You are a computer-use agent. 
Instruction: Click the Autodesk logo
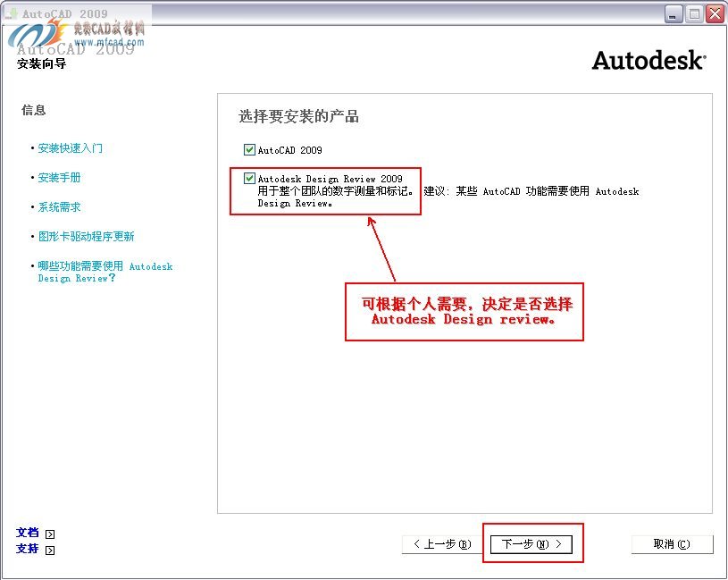(649, 61)
